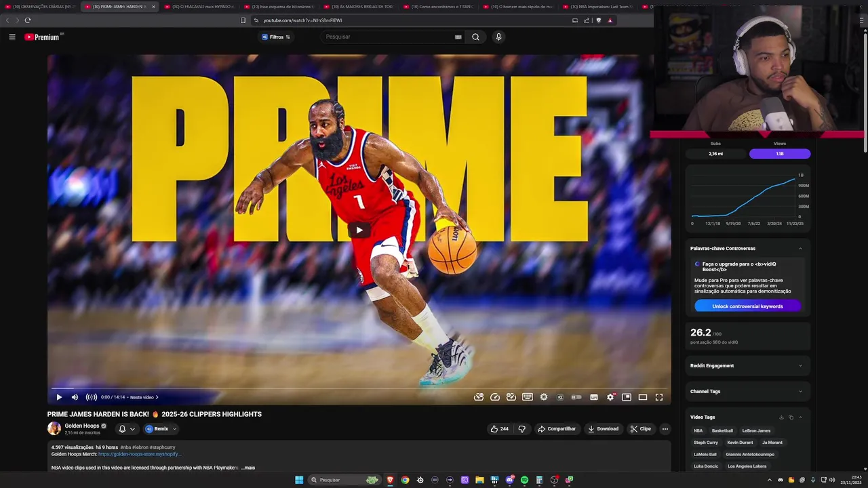The height and width of the screenshot is (488, 868).
Task: Open Golden Hoops channel name link
Action: pyautogui.click(x=82, y=426)
